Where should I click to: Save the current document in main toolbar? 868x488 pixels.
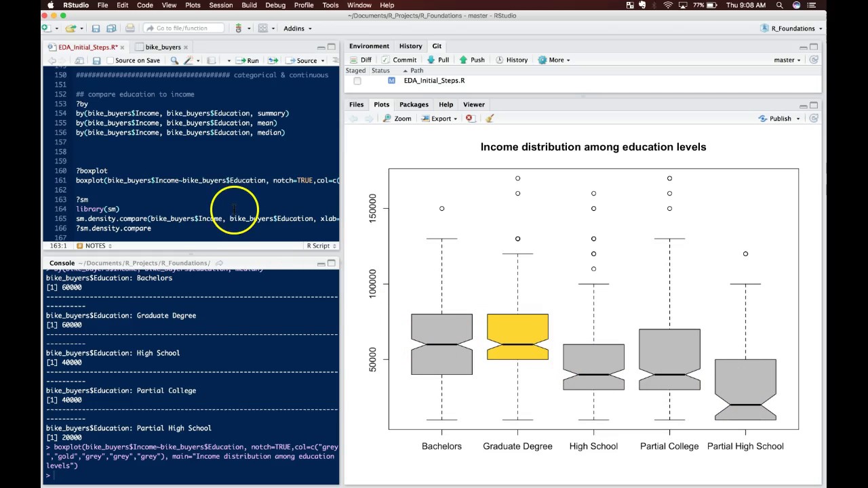coord(96,28)
